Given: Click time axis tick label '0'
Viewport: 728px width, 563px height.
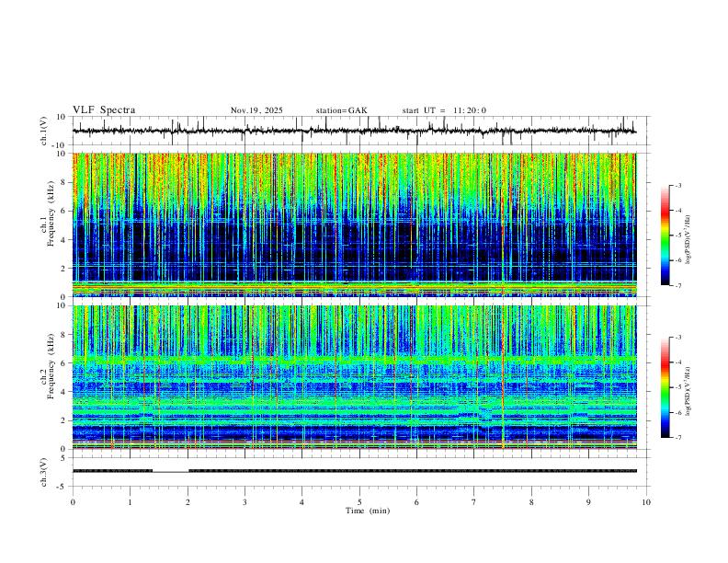Looking at the screenshot, I should click(73, 502).
